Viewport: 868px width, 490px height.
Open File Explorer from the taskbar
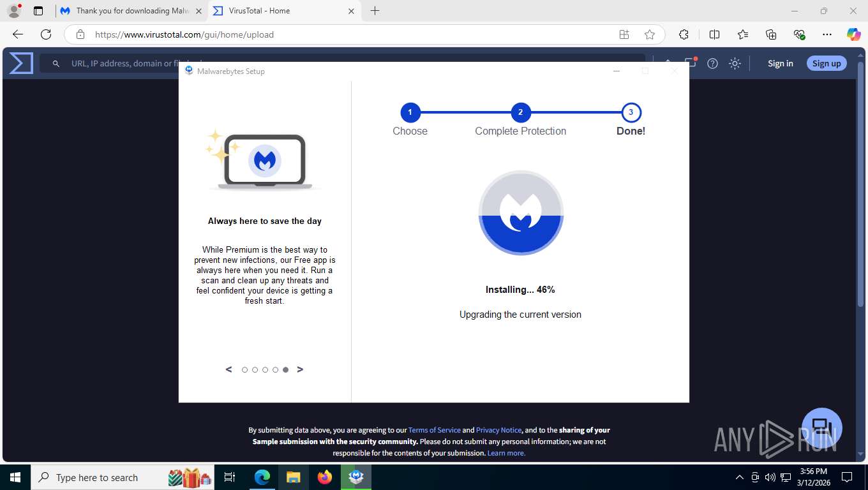pyautogui.click(x=293, y=477)
